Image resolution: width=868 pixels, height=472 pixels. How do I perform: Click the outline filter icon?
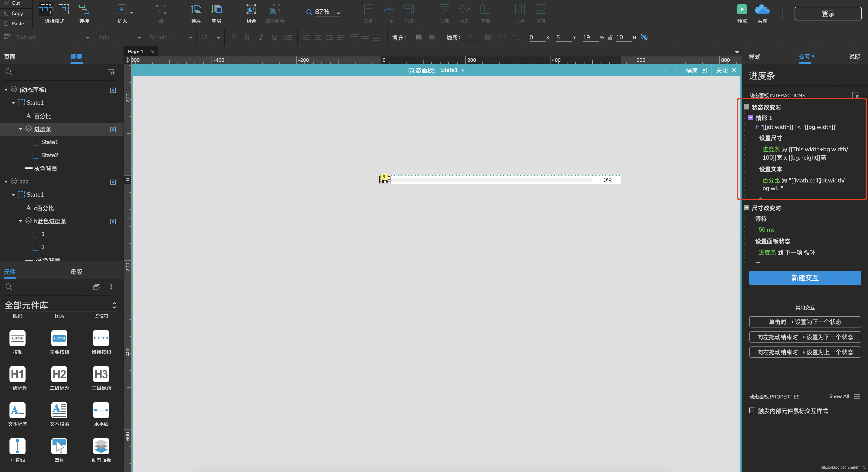pyautogui.click(x=111, y=72)
